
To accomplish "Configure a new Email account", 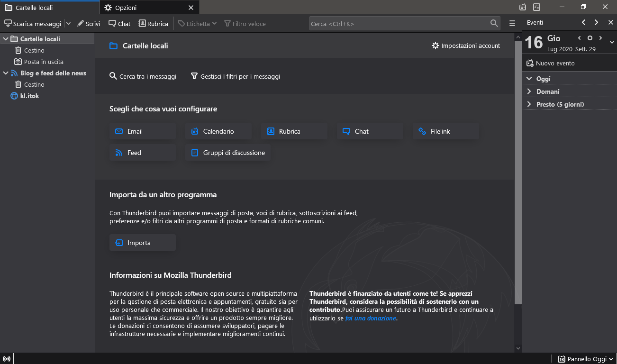I will pos(143,131).
